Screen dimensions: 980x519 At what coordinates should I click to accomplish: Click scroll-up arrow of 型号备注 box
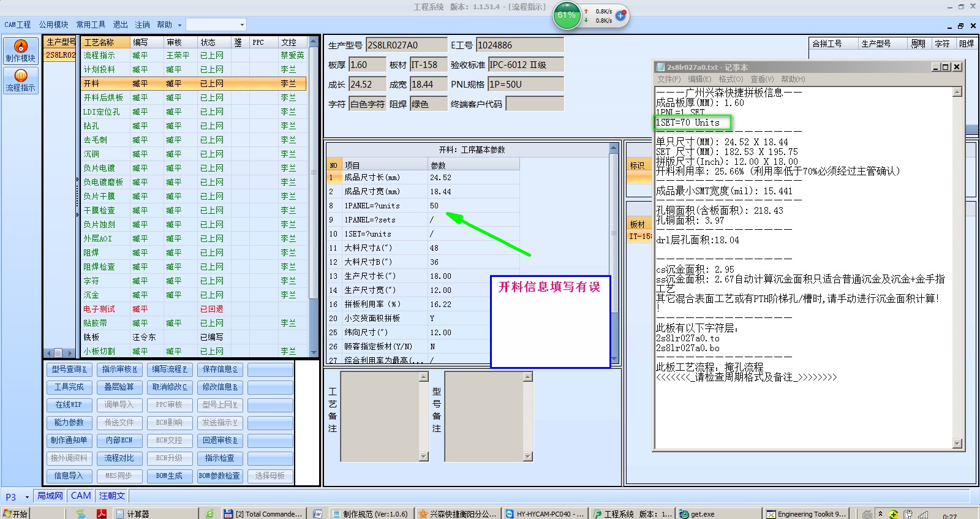(528, 377)
